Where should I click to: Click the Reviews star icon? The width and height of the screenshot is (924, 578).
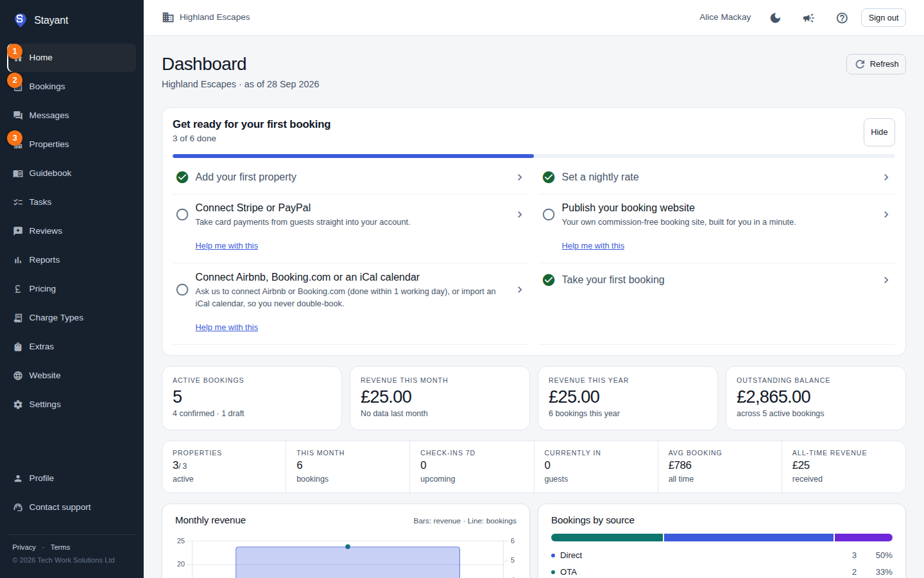coord(18,231)
